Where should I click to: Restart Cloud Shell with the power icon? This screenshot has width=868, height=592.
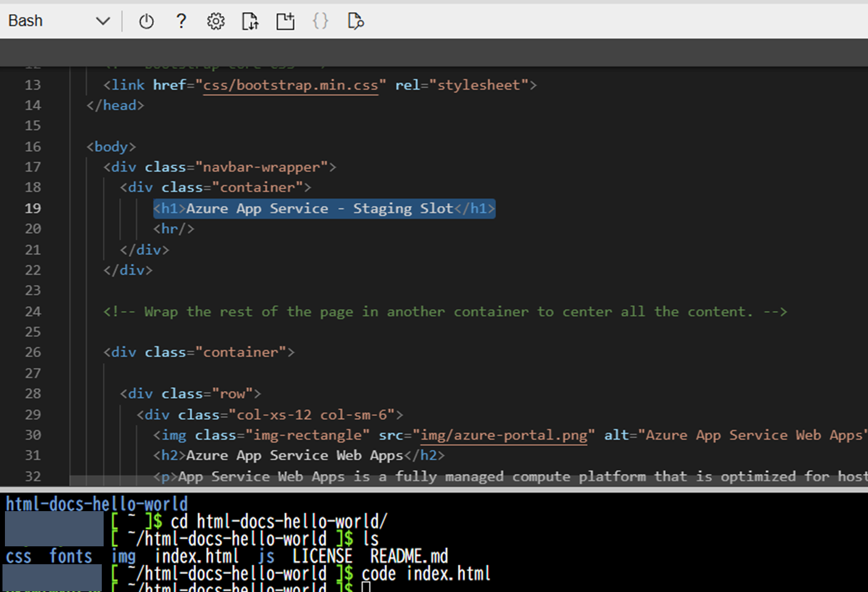click(x=146, y=22)
